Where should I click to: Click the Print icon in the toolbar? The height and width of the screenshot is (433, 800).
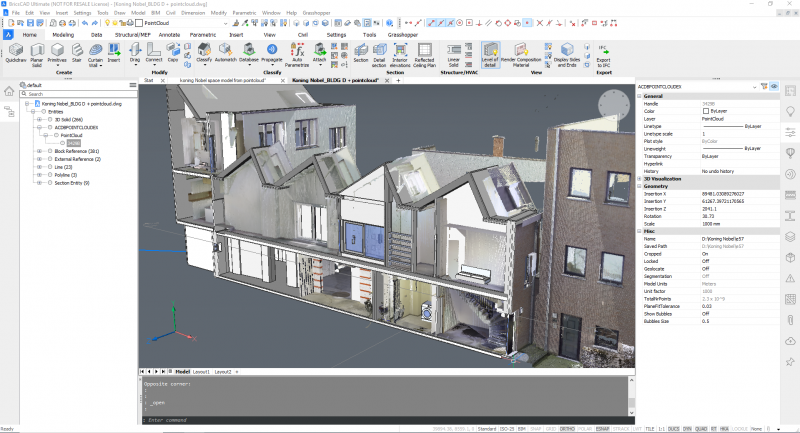62,23
